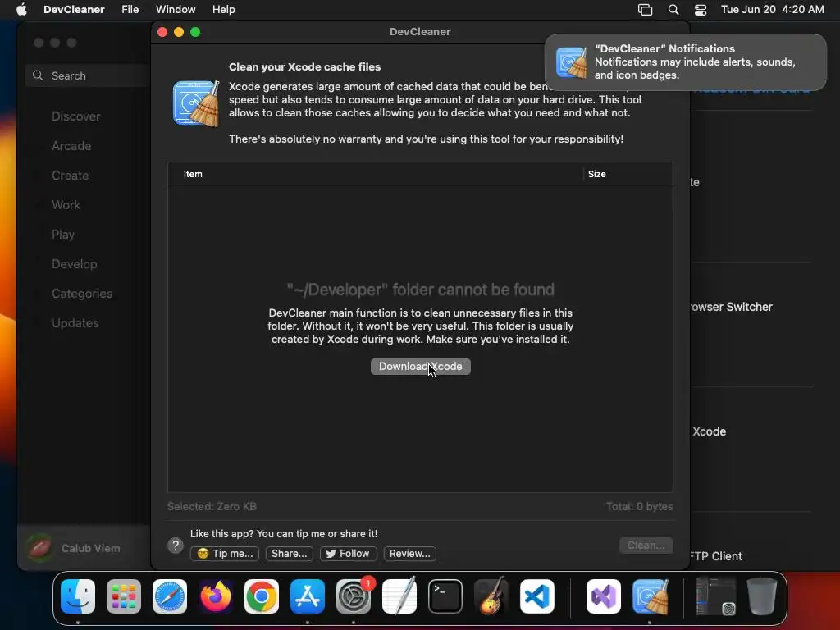This screenshot has height=630, width=840.
Task: Open Spotlight search in the menu bar
Action: point(673,10)
